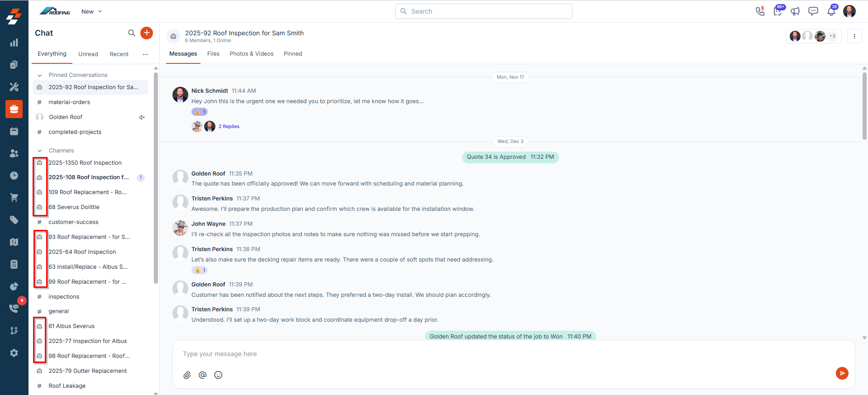Open the calculator icon in left sidebar
Image resolution: width=868 pixels, height=395 pixels.
[x=14, y=264]
